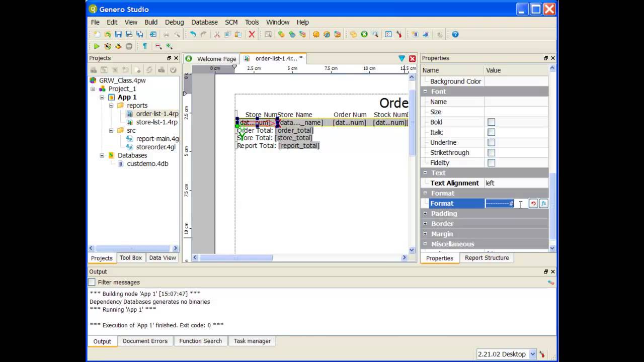Open the Task manager tab

pyautogui.click(x=252, y=341)
